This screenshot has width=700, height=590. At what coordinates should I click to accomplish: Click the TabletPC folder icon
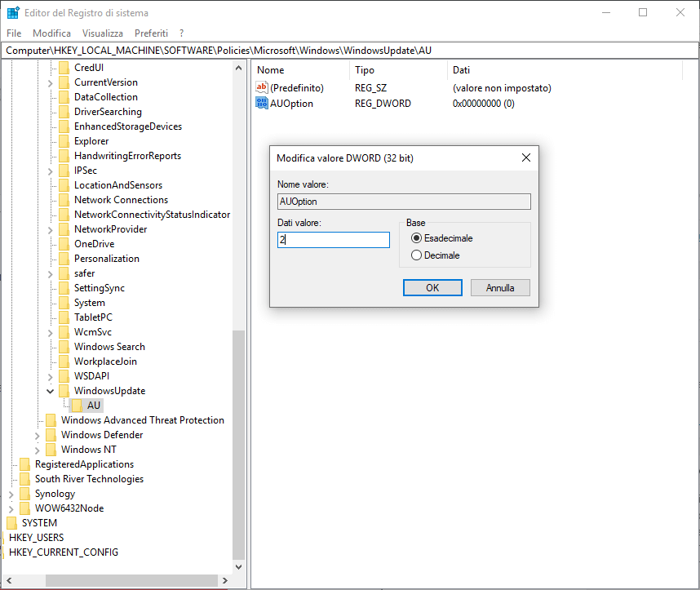point(64,317)
